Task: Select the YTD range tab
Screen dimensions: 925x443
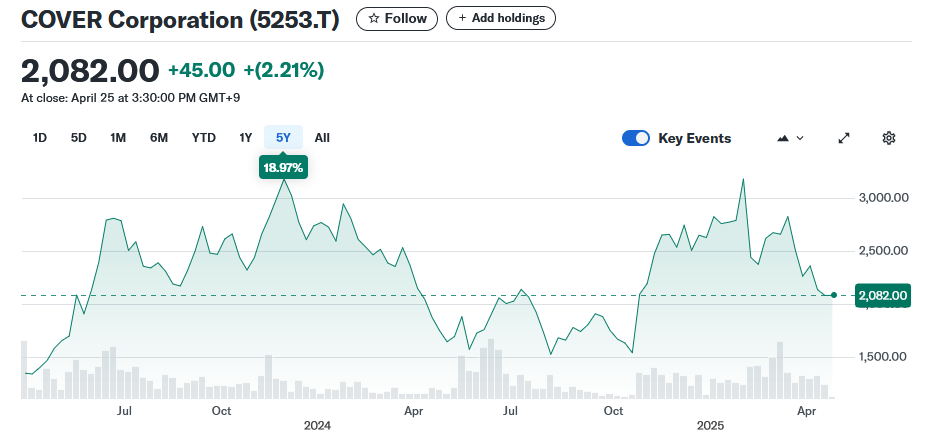Action: pyautogui.click(x=204, y=138)
